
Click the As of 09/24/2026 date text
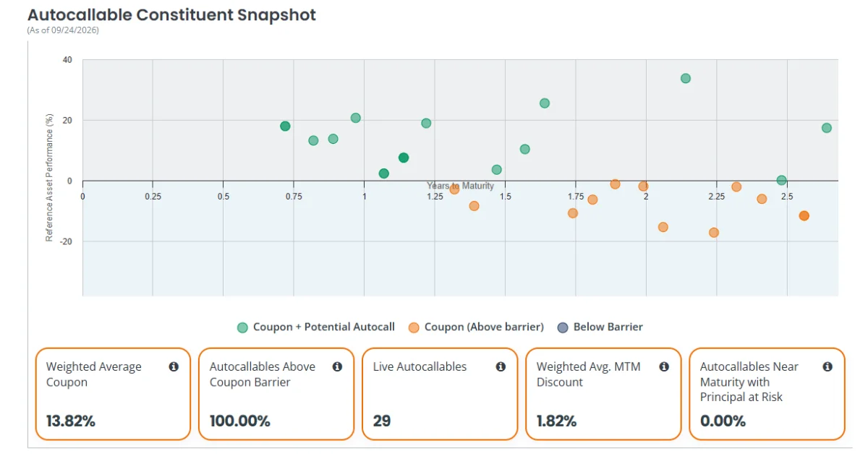(63, 30)
